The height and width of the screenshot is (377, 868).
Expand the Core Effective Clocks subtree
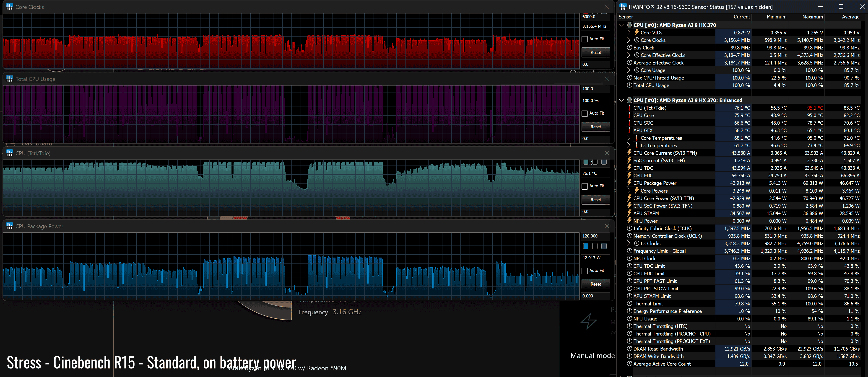[629, 55]
